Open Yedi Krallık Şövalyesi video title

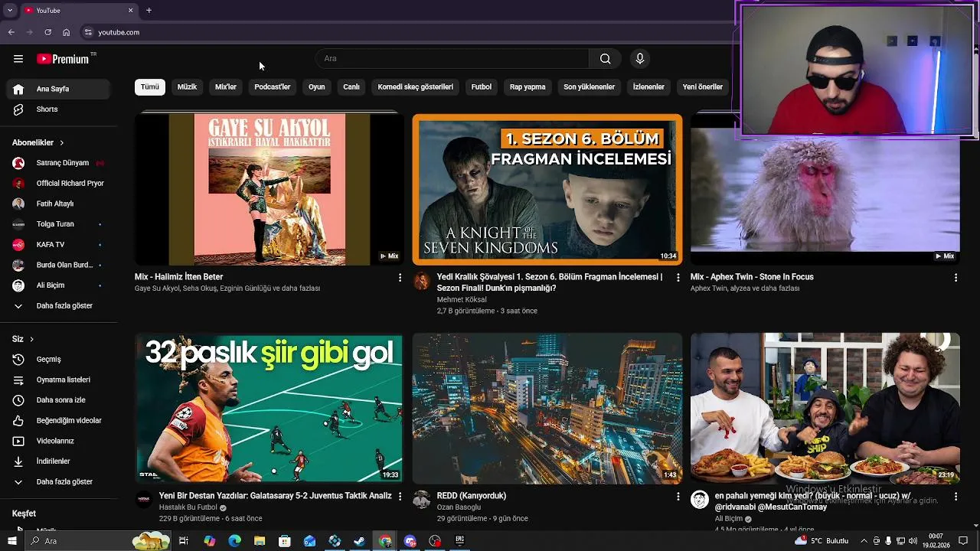(x=550, y=282)
